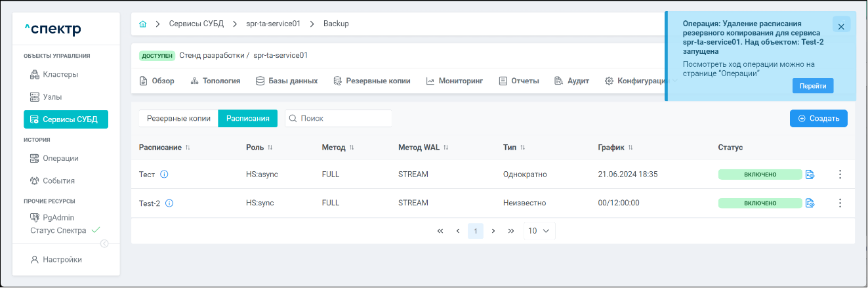Click into the Поиск search field
The width and height of the screenshot is (868, 288).
[342, 119]
